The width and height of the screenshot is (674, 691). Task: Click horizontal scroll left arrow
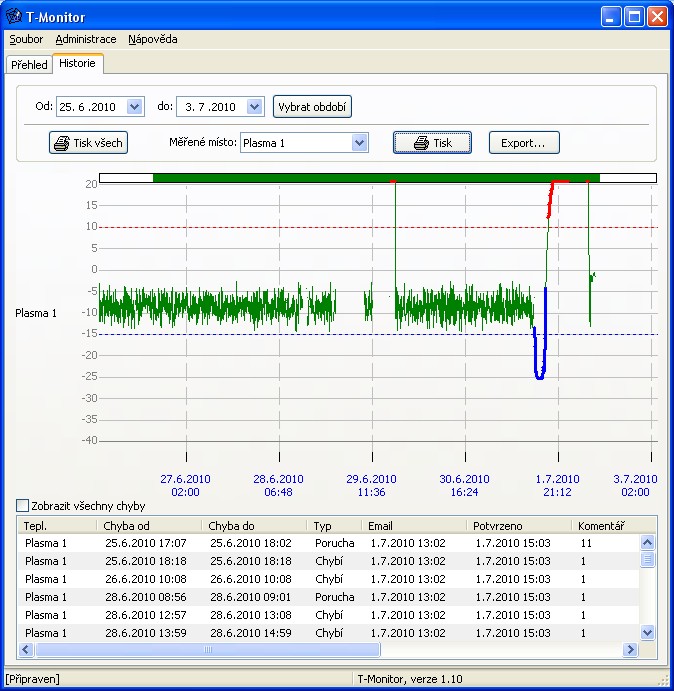(x=26, y=649)
